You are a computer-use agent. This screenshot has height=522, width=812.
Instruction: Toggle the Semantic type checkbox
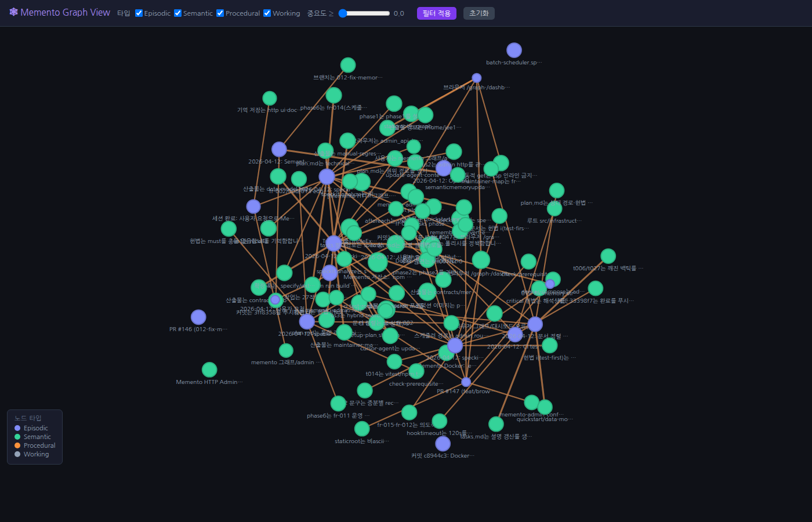[x=178, y=13]
